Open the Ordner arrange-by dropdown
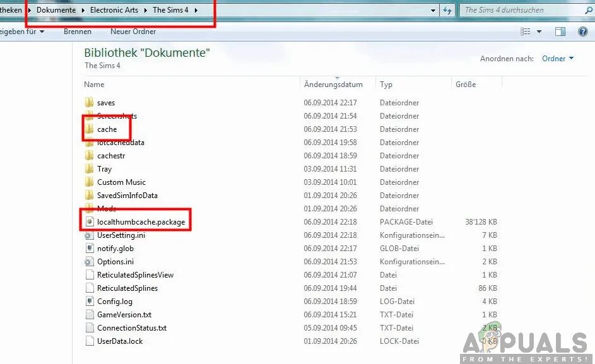This screenshot has width=595, height=364. (x=558, y=59)
